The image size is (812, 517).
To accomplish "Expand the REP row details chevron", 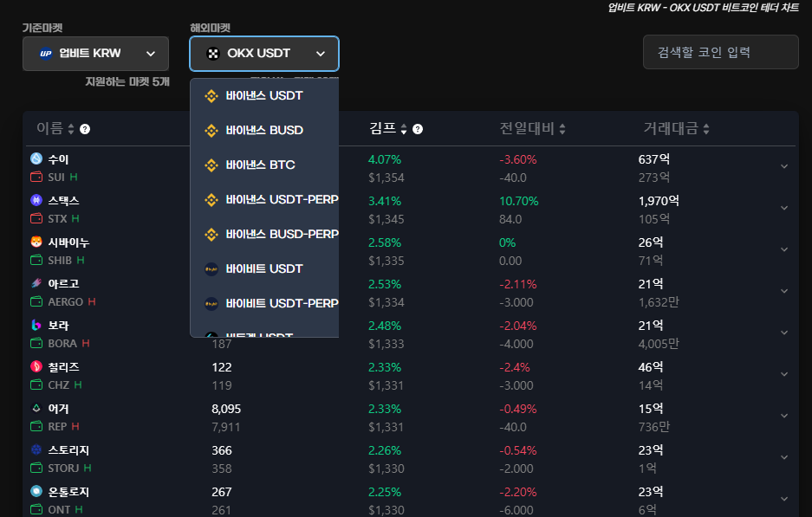I will [x=784, y=416].
